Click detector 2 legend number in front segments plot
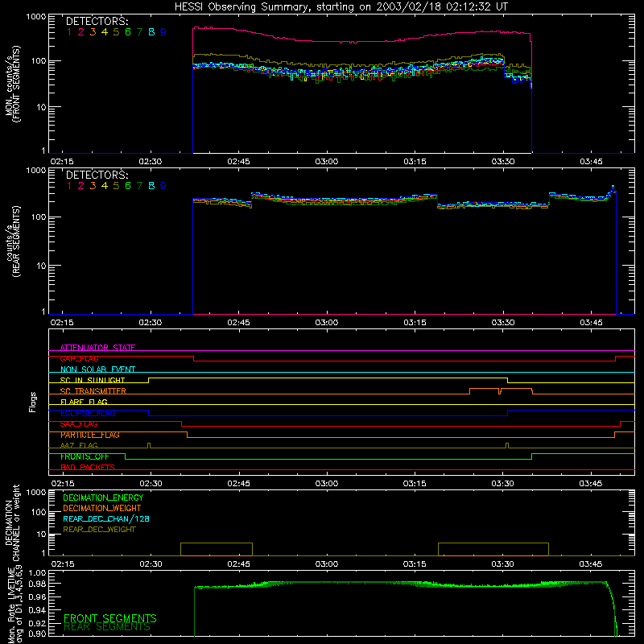Viewport: 644px width, 644px height. 81,31
